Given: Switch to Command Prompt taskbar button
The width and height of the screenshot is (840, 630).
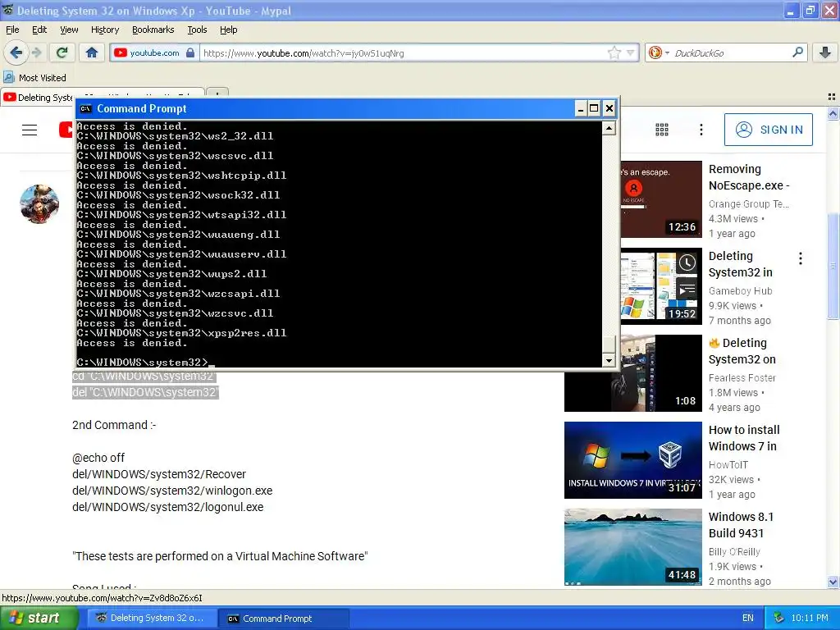Looking at the screenshot, I should pos(284,619).
